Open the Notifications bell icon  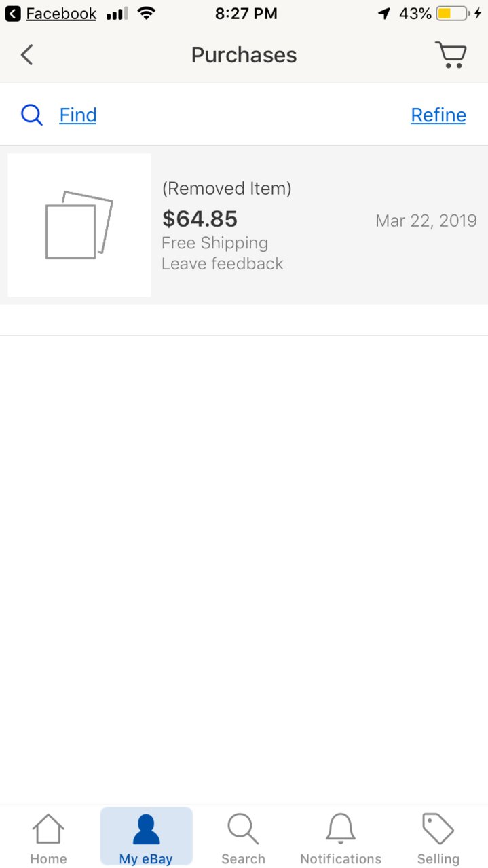341,829
